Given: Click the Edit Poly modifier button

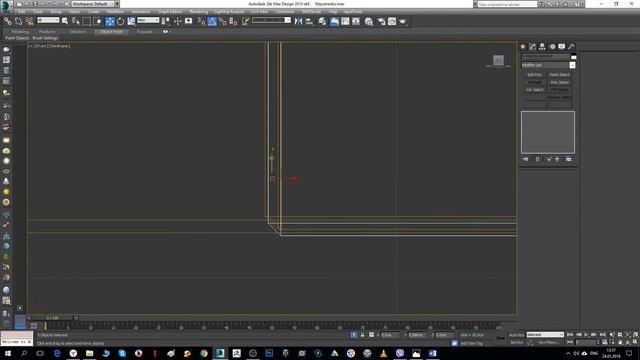Looking at the screenshot, I should (x=534, y=75).
